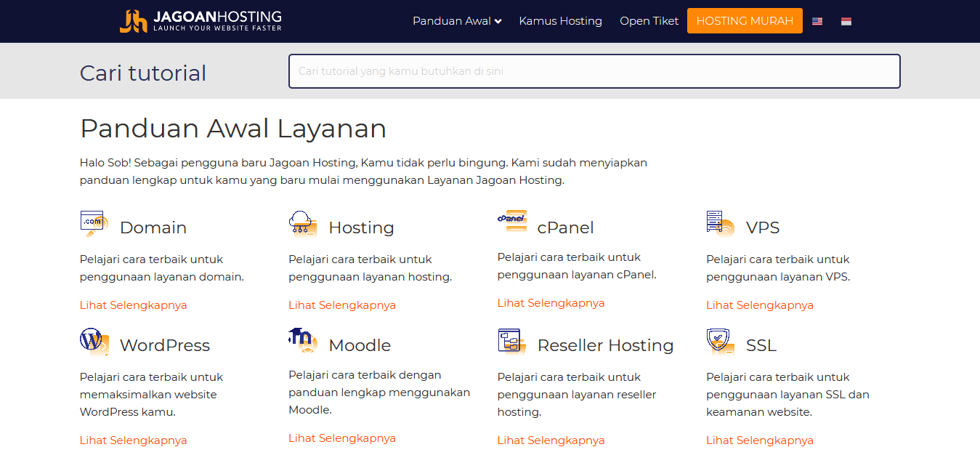Screen dimensions: 980x455
Task: Click Lihat Selengkapnya under Moodle
Action: [342, 438]
